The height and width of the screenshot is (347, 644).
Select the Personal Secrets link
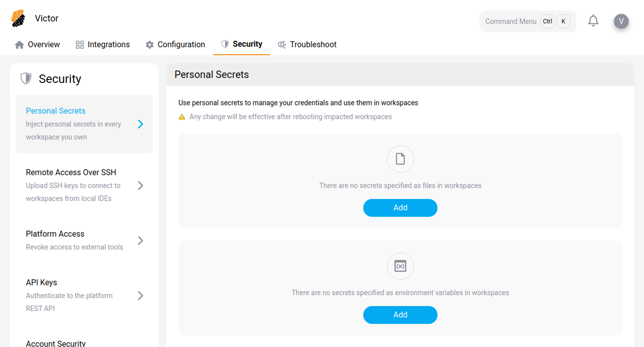point(55,111)
